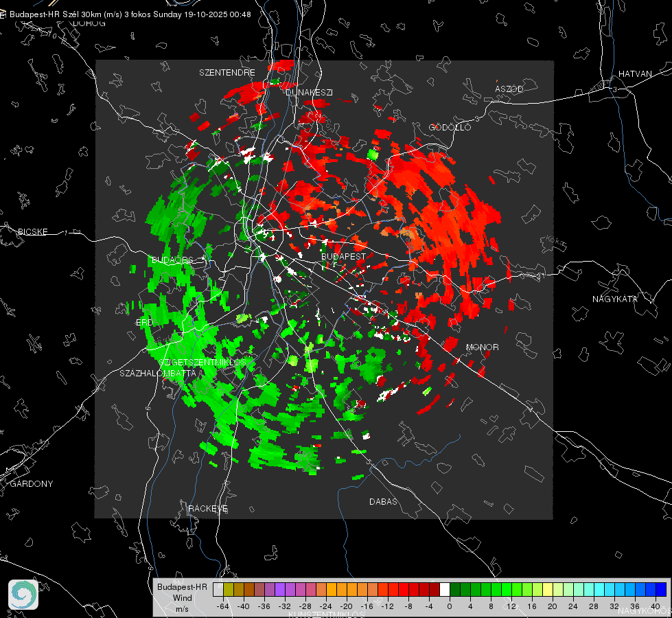Click the 'DOROG' label at the top

[x=89, y=23]
